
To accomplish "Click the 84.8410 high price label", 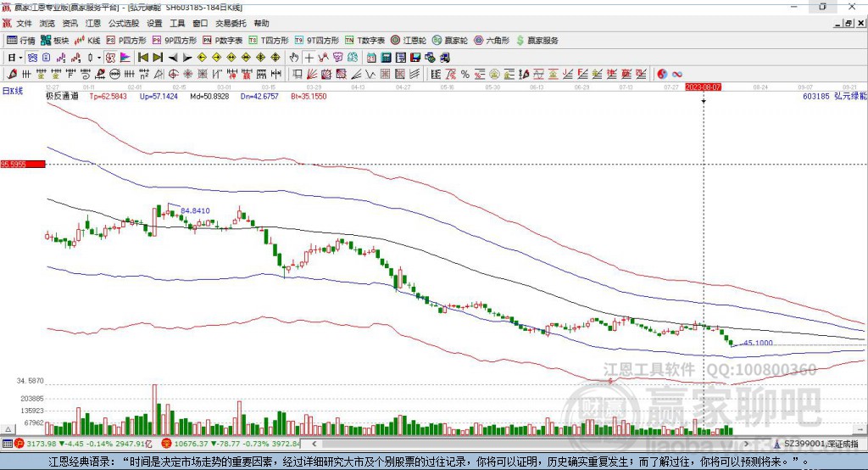I will pos(196,210).
